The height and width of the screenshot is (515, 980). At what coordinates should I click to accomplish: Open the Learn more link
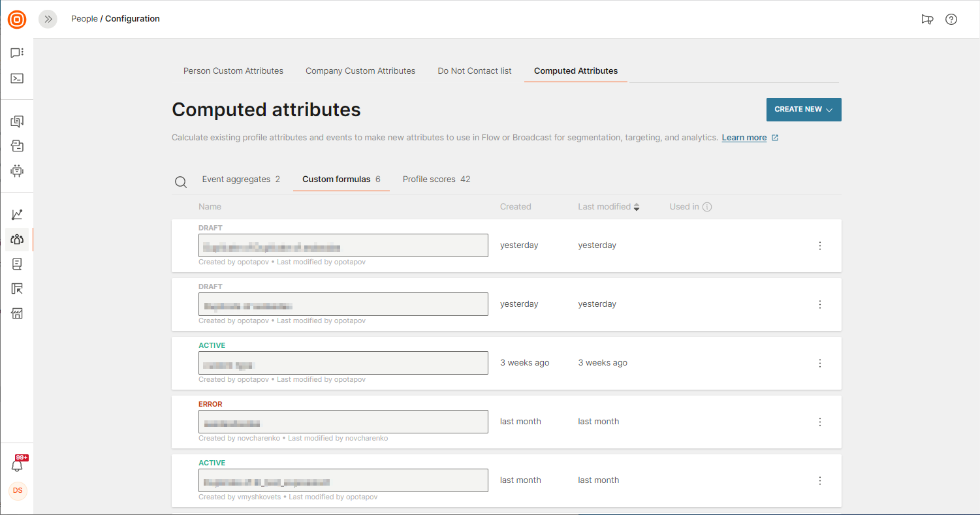[x=744, y=138]
